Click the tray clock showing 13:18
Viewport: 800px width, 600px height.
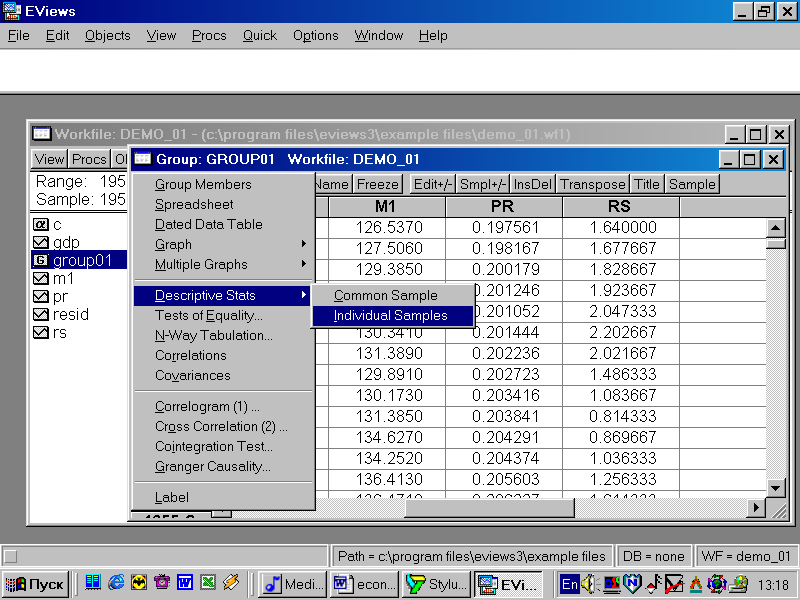pyautogui.click(x=773, y=584)
